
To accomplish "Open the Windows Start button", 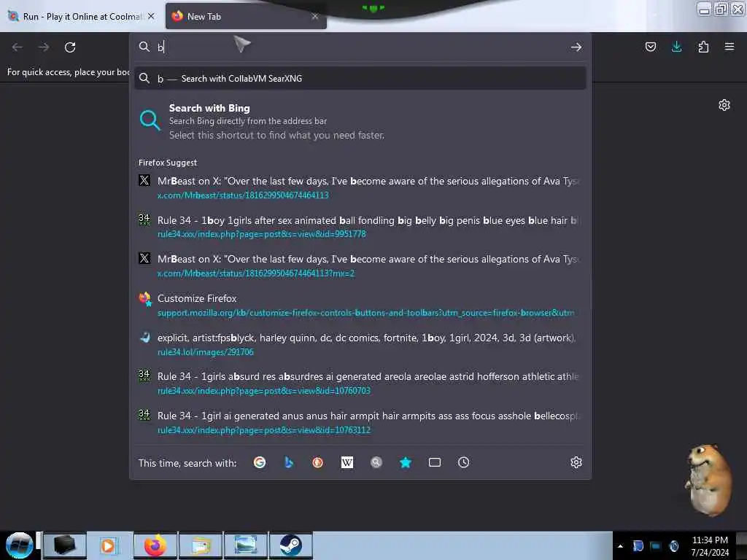I will [x=19, y=545].
